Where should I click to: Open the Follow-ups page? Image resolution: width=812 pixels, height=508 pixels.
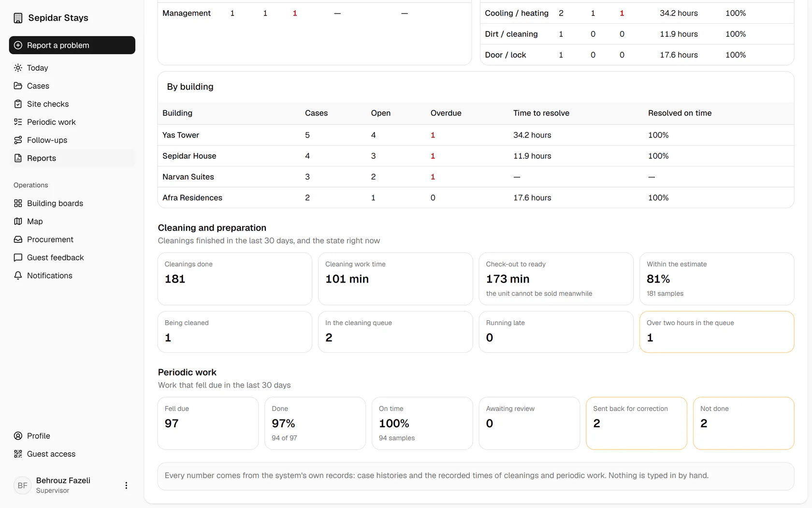click(72, 140)
